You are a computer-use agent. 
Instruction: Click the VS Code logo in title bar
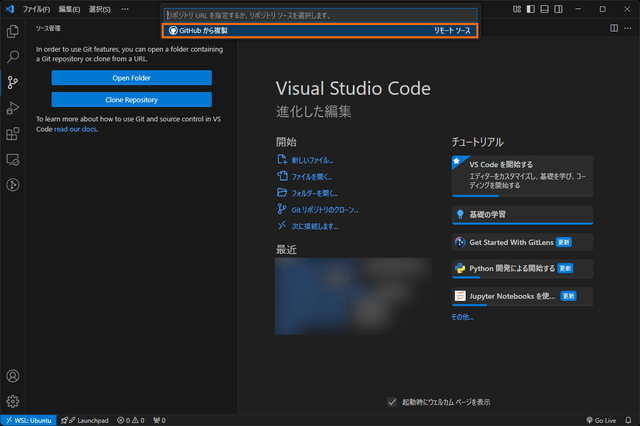point(10,9)
